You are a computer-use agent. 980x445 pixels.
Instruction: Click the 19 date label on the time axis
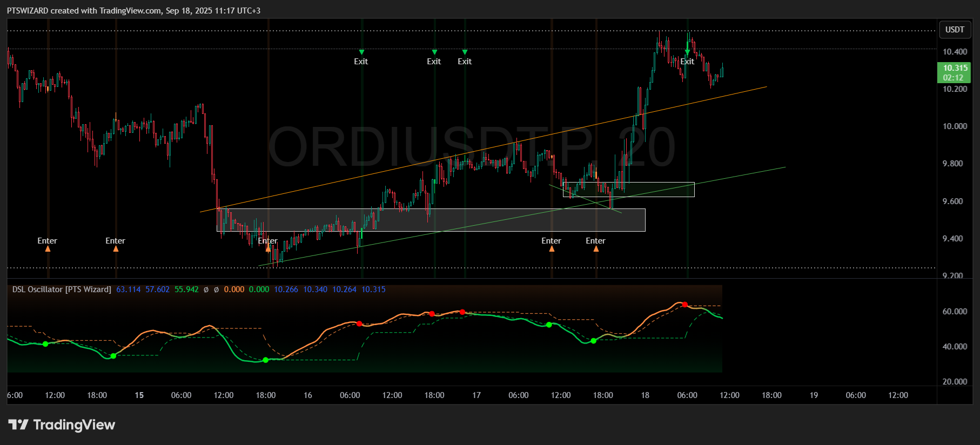pos(814,395)
